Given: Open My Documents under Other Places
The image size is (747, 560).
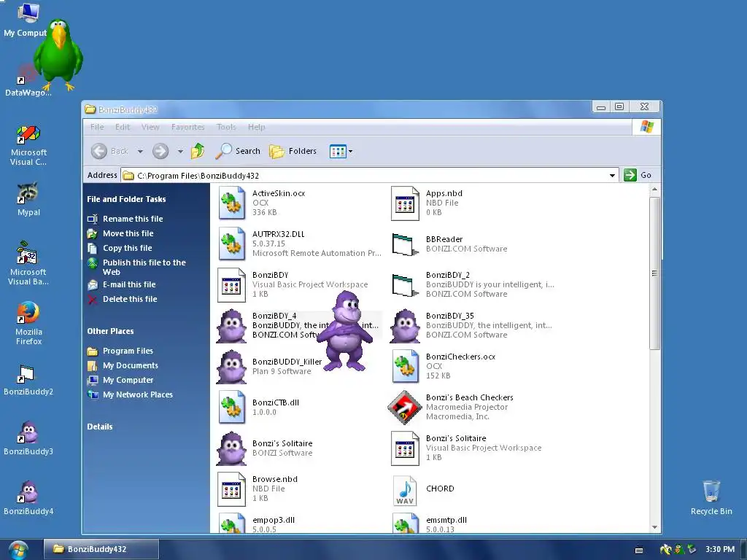Looking at the screenshot, I should pyautogui.click(x=131, y=365).
